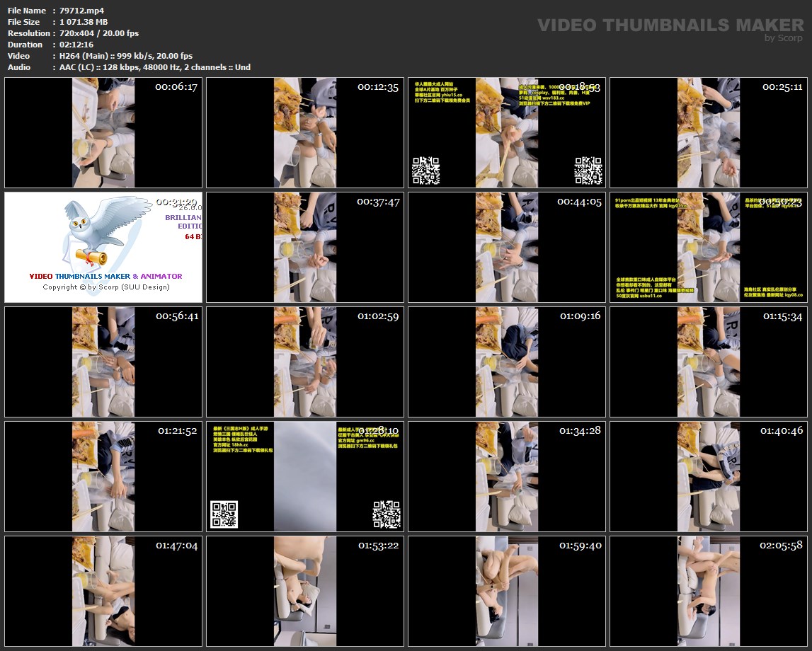Select the thumbnail at 00:12:35
This screenshot has height=651, width=812.
click(305, 132)
